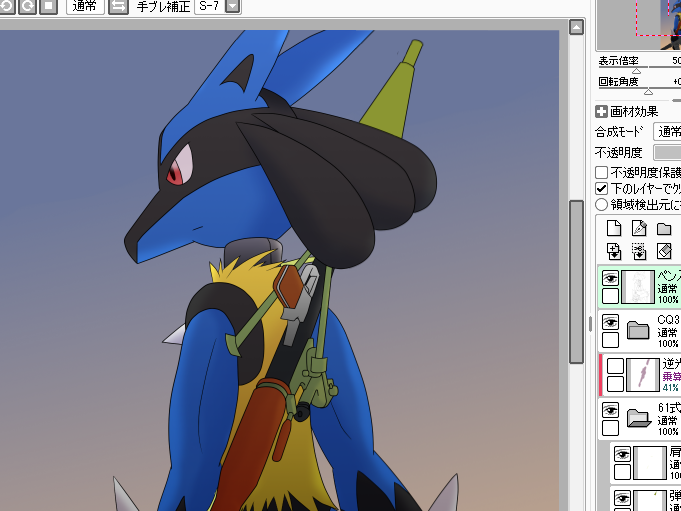Click the 不透明度 opacity slider bar

pos(667,152)
